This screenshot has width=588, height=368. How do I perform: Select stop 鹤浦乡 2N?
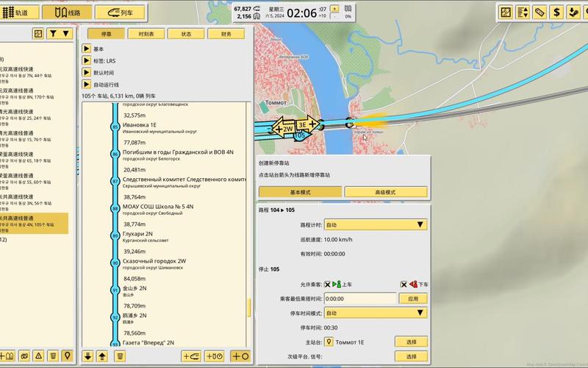click(x=135, y=316)
